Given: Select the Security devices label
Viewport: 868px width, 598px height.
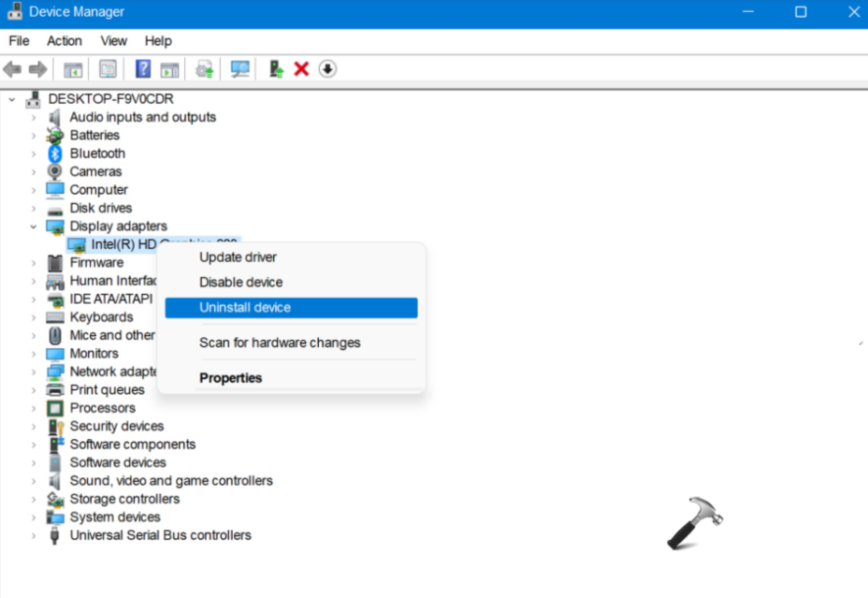Looking at the screenshot, I should (x=117, y=427).
